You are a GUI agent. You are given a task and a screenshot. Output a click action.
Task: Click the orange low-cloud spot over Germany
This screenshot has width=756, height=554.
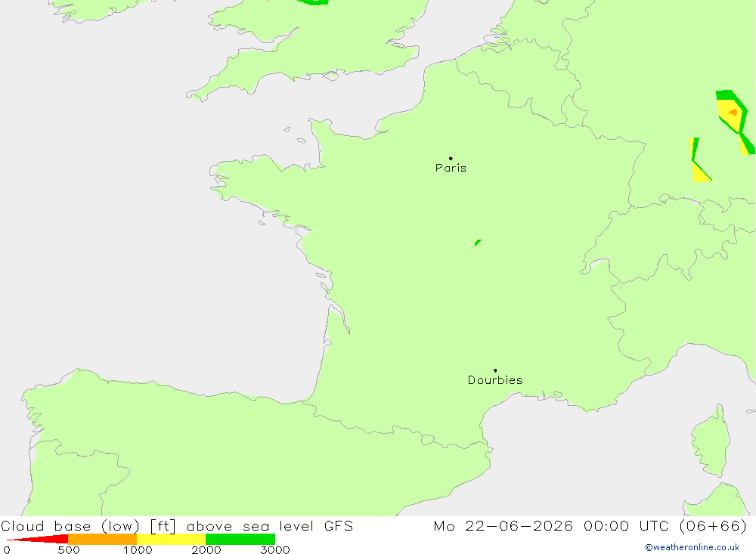click(733, 113)
